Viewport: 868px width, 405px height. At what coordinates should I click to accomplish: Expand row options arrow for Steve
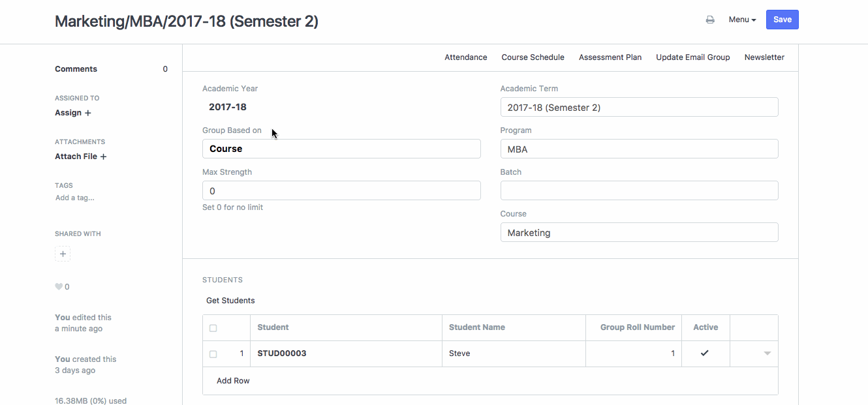tap(767, 353)
